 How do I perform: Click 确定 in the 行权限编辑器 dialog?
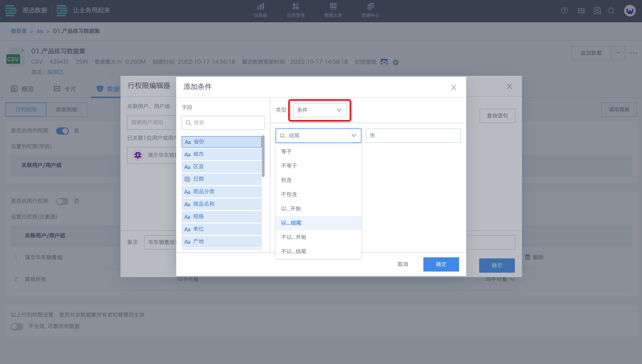(497, 265)
